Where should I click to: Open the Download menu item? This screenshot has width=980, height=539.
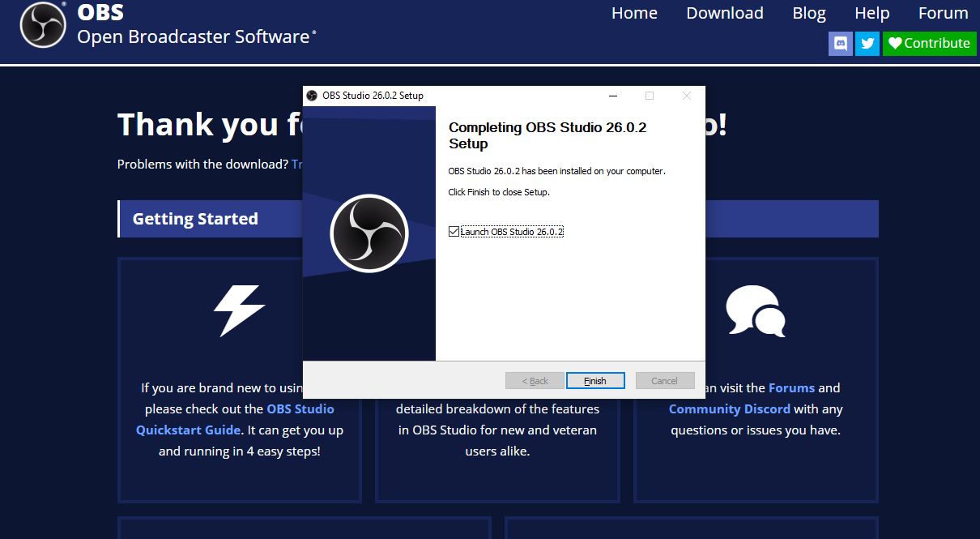pos(725,13)
